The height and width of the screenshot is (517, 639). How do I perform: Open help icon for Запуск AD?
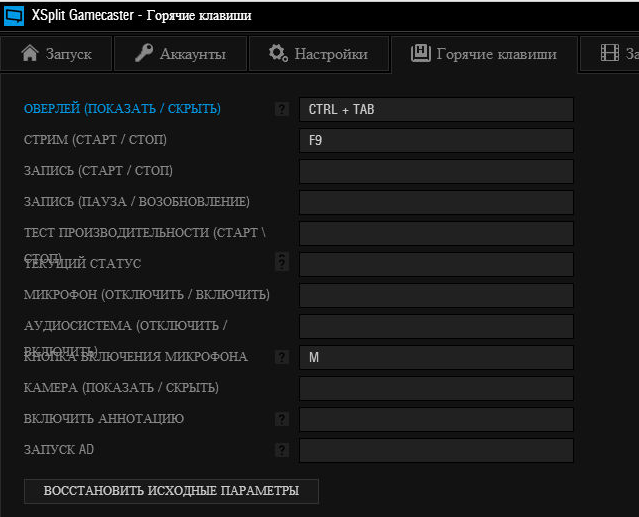[x=282, y=450]
